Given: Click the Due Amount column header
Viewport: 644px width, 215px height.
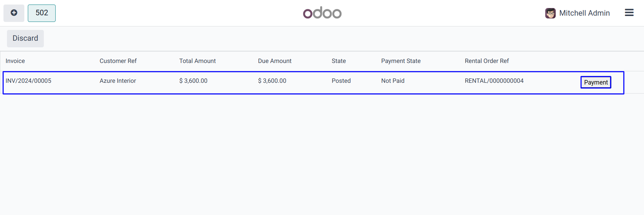Looking at the screenshot, I should click(x=274, y=61).
